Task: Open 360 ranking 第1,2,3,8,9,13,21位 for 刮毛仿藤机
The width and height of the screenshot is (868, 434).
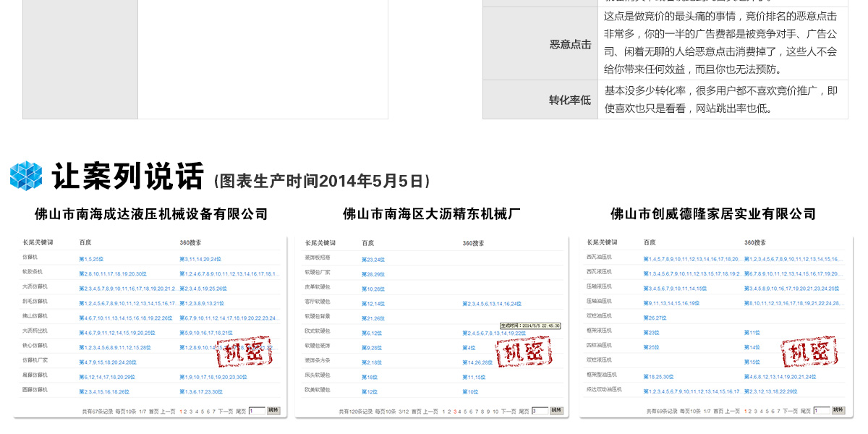Action: point(202,304)
